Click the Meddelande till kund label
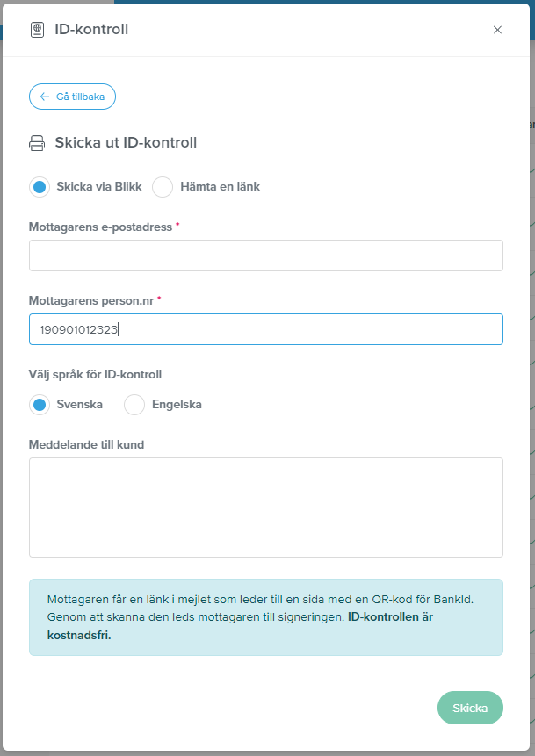Screen dimensions: 535x756 (x=86, y=444)
